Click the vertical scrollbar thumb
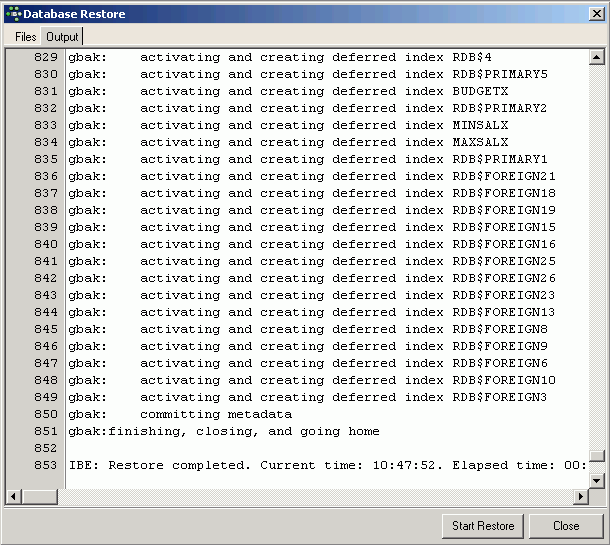610x545 pixels. tap(596, 456)
